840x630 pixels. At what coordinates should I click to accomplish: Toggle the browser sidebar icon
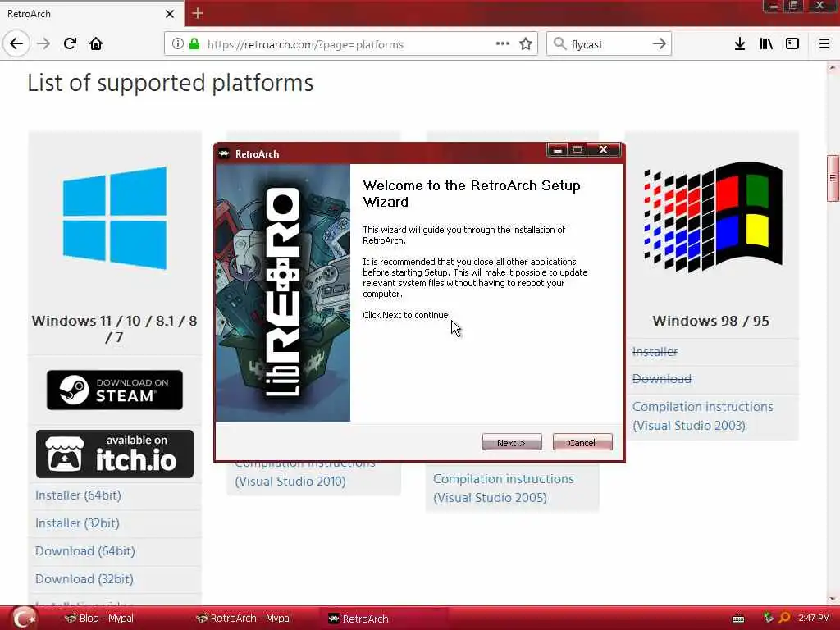(792, 43)
